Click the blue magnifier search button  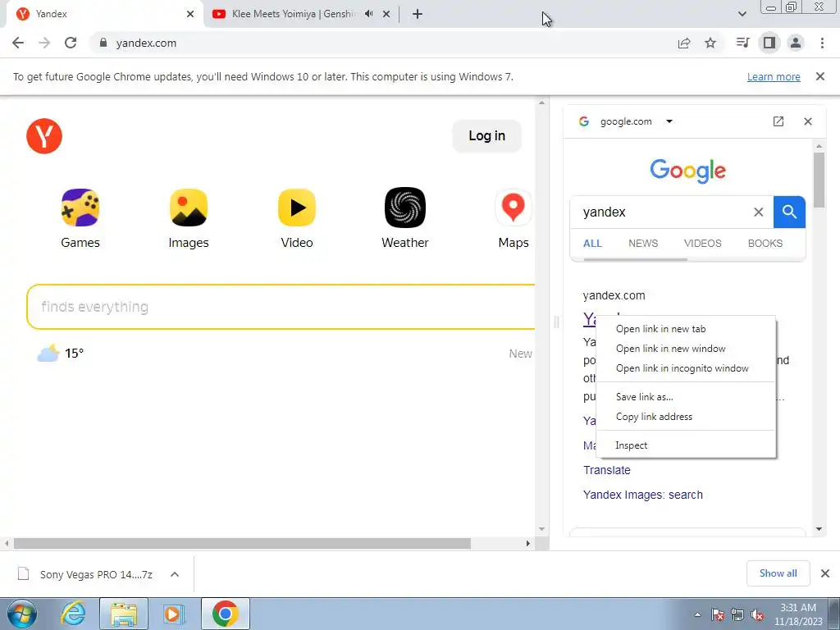tap(789, 212)
